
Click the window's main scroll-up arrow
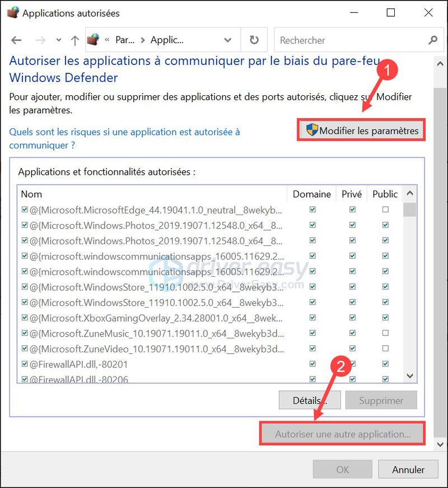(440, 64)
